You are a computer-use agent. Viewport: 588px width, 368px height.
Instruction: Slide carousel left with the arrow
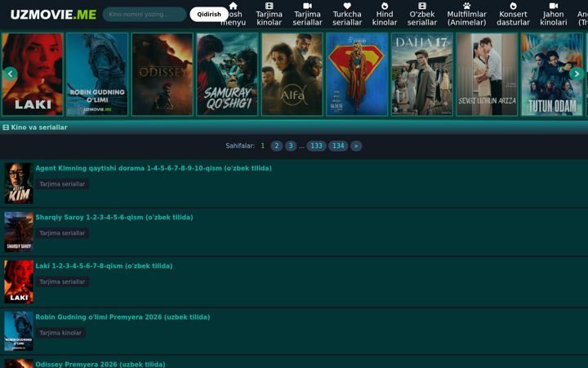[10, 74]
